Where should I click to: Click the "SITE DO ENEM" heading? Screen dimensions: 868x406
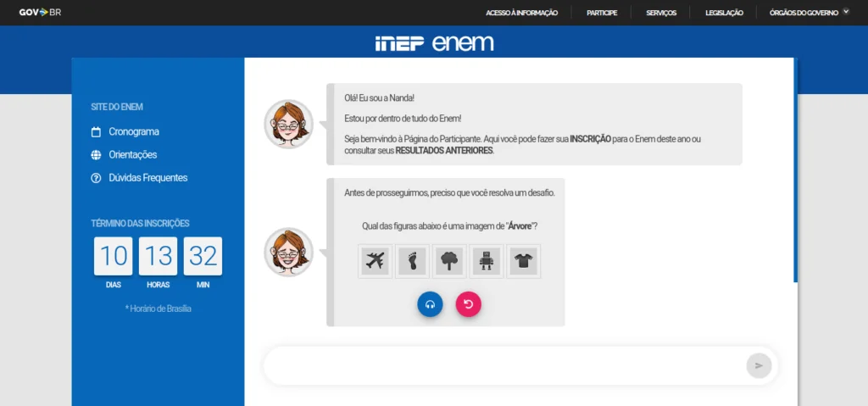tap(117, 107)
